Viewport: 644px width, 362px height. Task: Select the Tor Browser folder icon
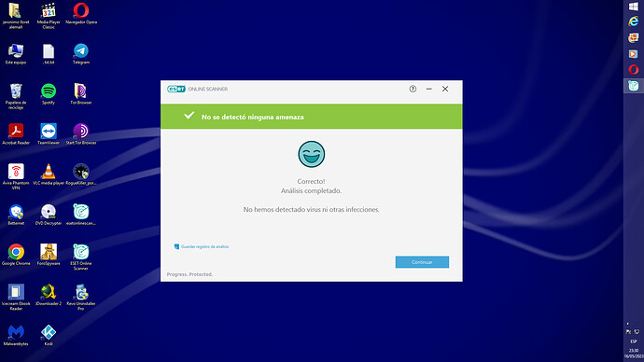tap(81, 94)
